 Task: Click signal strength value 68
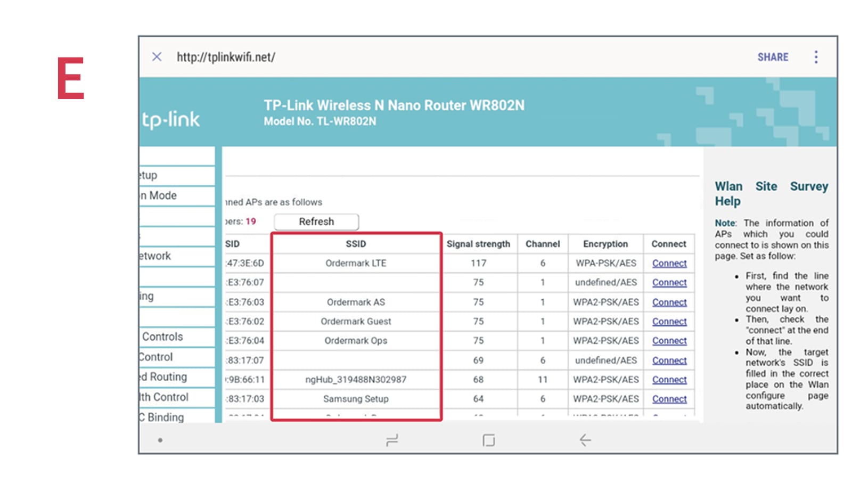[478, 379]
